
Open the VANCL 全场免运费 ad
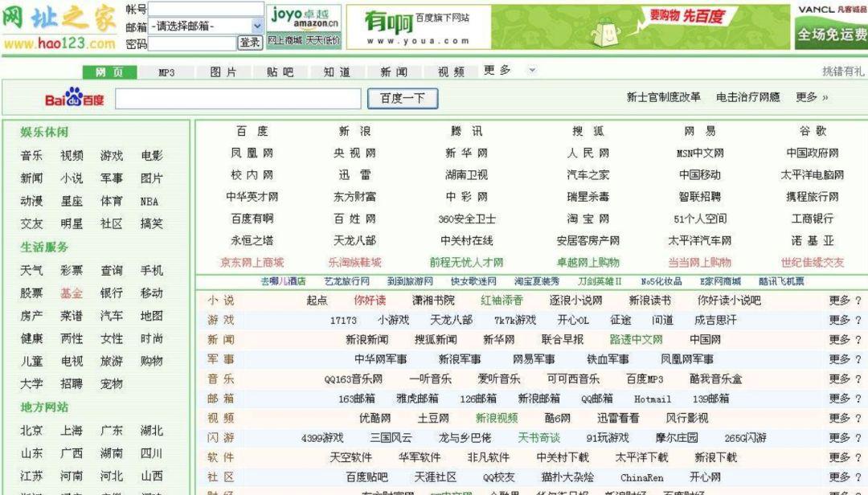(832, 27)
